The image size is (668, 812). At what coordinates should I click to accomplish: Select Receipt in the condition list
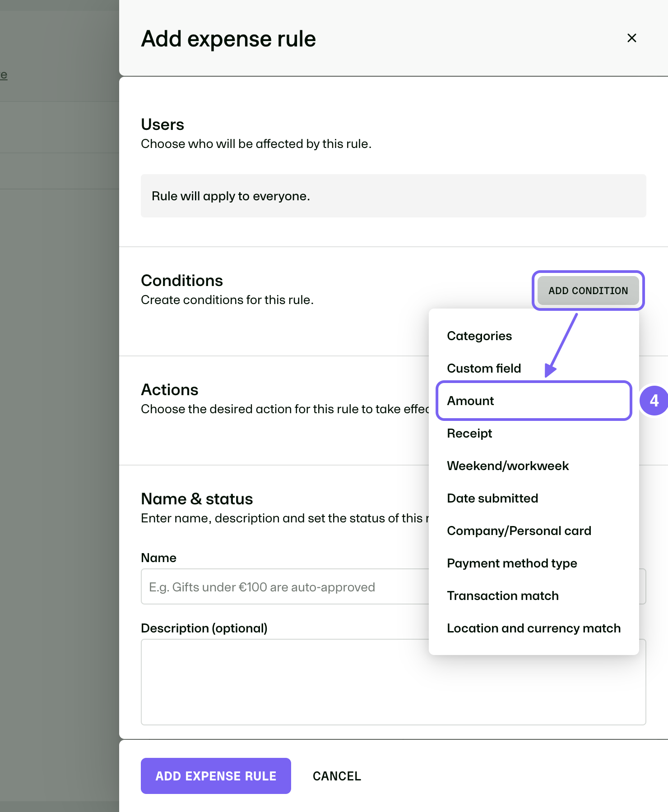coord(533,433)
